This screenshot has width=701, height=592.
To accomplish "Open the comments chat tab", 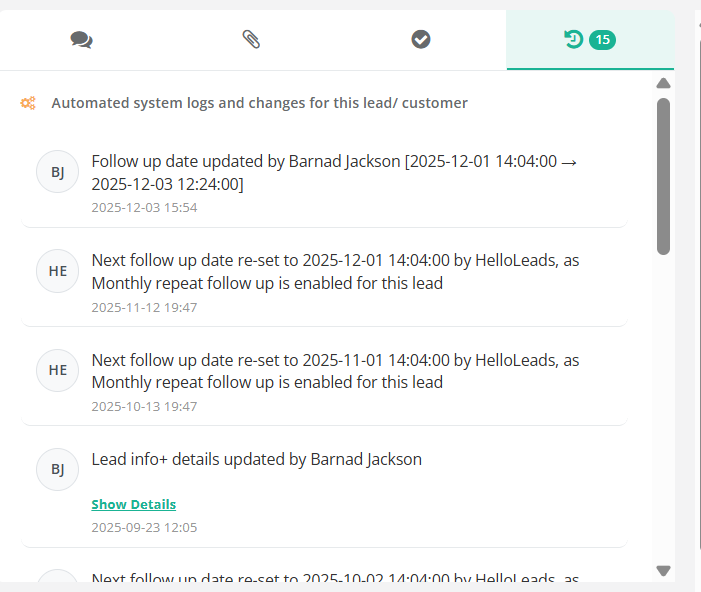I will (x=81, y=40).
